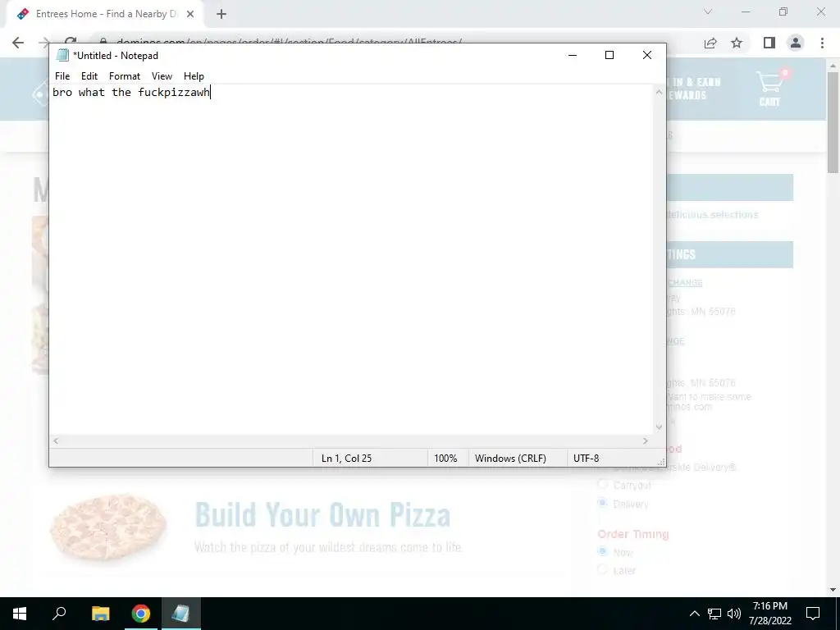This screenshot has height=630, width=840.
Task: Select Later order timing radio button
Action: (x=603, y=569)
